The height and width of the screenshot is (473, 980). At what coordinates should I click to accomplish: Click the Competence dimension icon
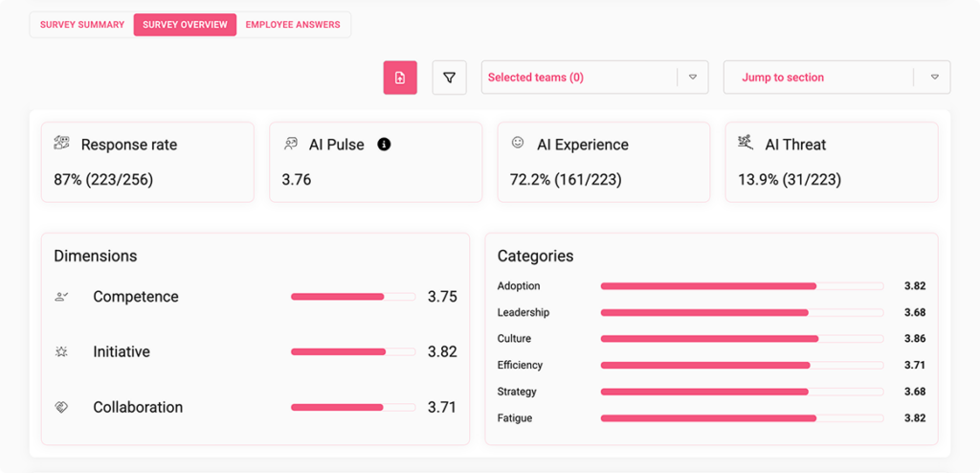pyautogui.click(x=61, y=297)
